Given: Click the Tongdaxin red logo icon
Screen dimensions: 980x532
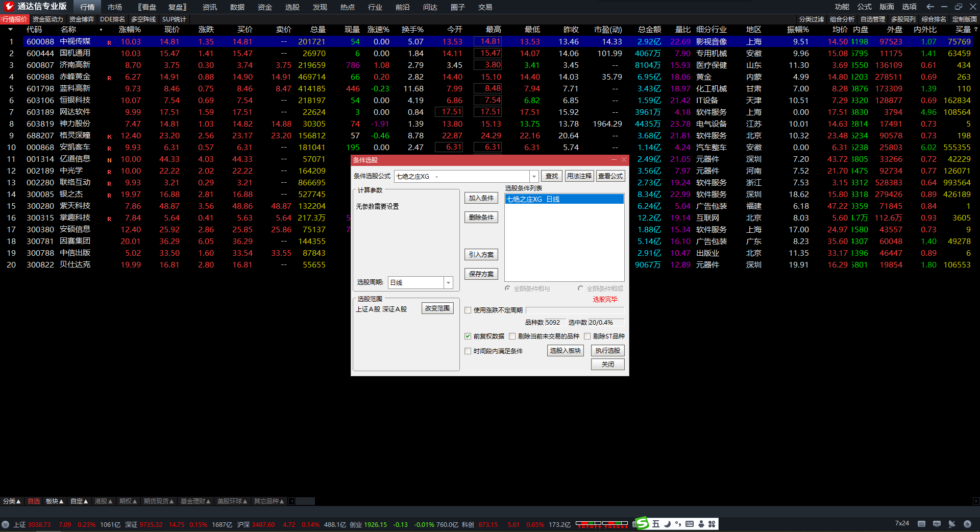Looking at the screenshot, I should click(x=9, y=6).
